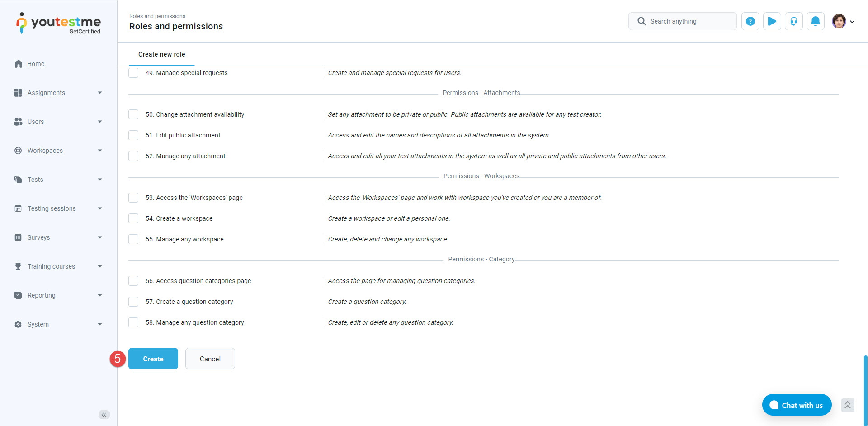Click the Cancel button
Image resolution: width=868 pixels, height=426 pixels.
210,359
